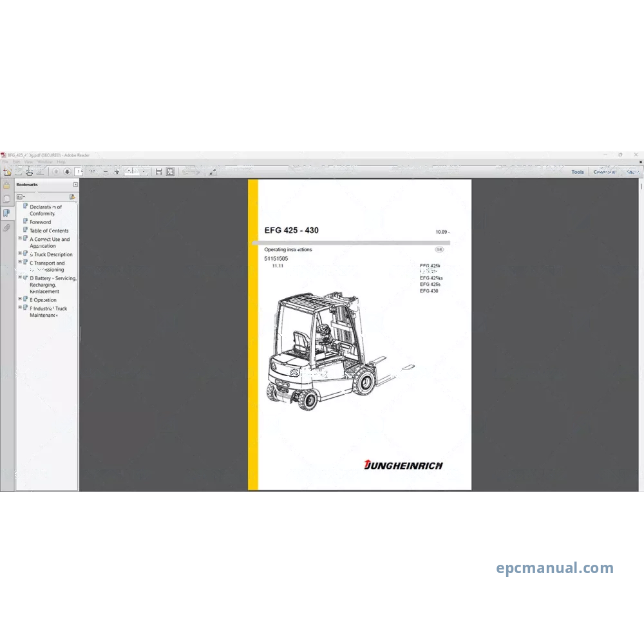
Task: Expand the D Battery bookmark node
Action: (20, 277)
